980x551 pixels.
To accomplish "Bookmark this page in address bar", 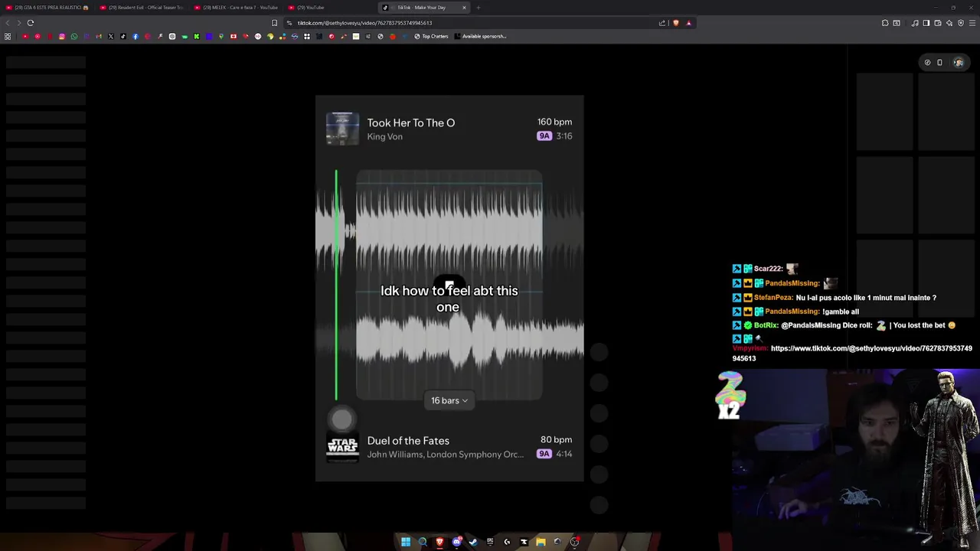I will pos(274,23).
